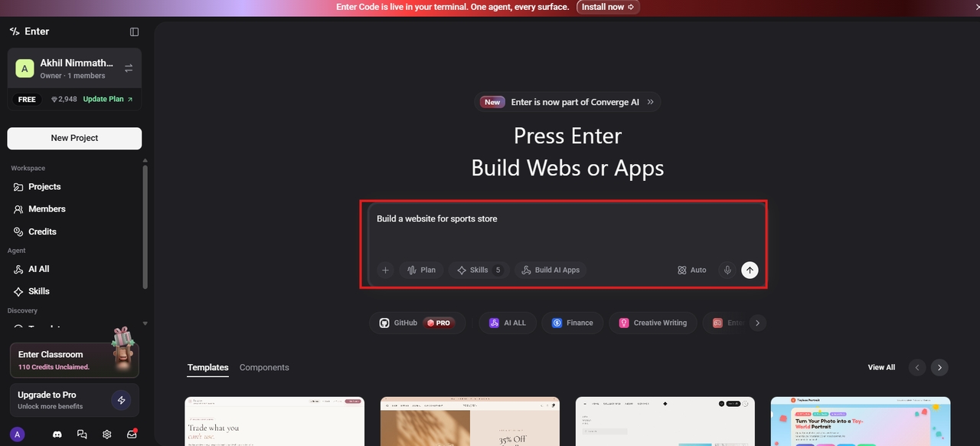
Task: Show more suggestion chips with right chevron
Action: pos(757,323)
